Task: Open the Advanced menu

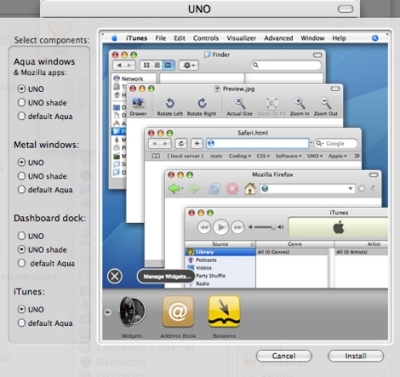Action: pyautogui.click(x=278, y=38)
